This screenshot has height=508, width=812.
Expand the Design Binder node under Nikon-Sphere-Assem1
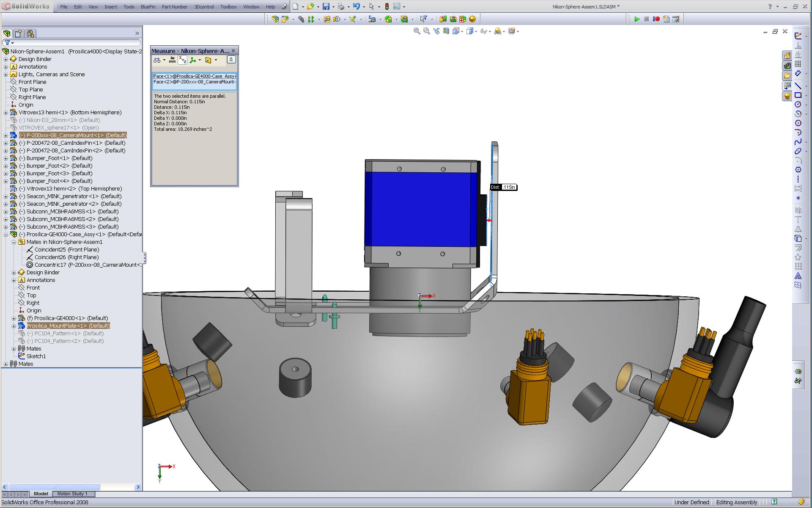(x=6, y=59)
